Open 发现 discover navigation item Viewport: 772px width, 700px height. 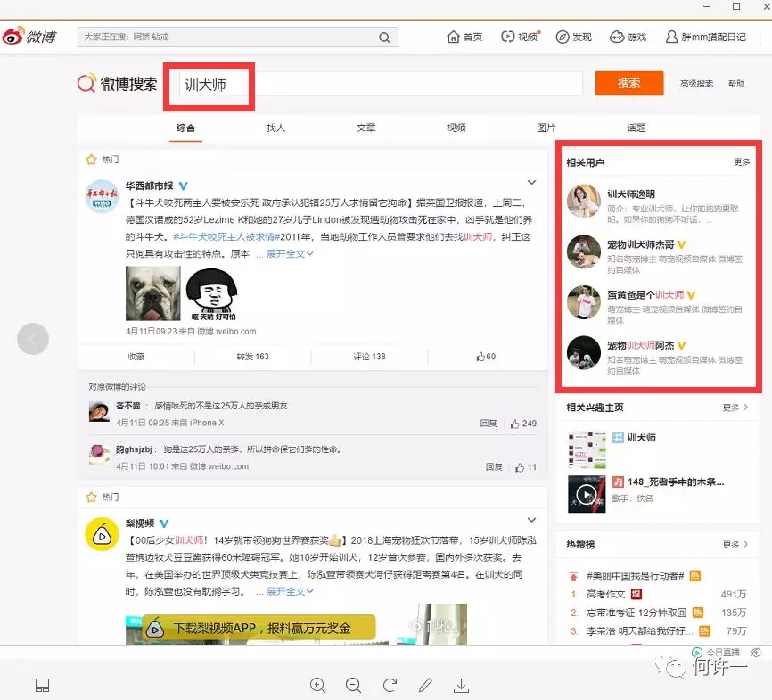tap(573, 37)
